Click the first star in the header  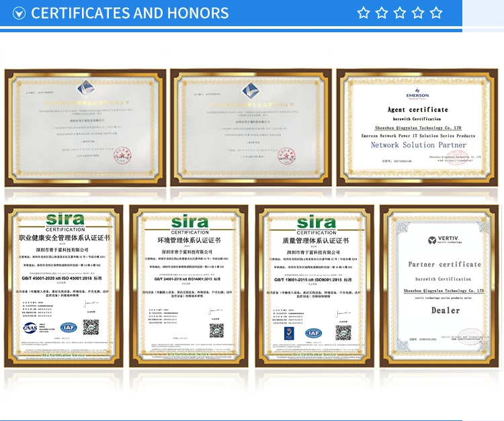(364, 13)
